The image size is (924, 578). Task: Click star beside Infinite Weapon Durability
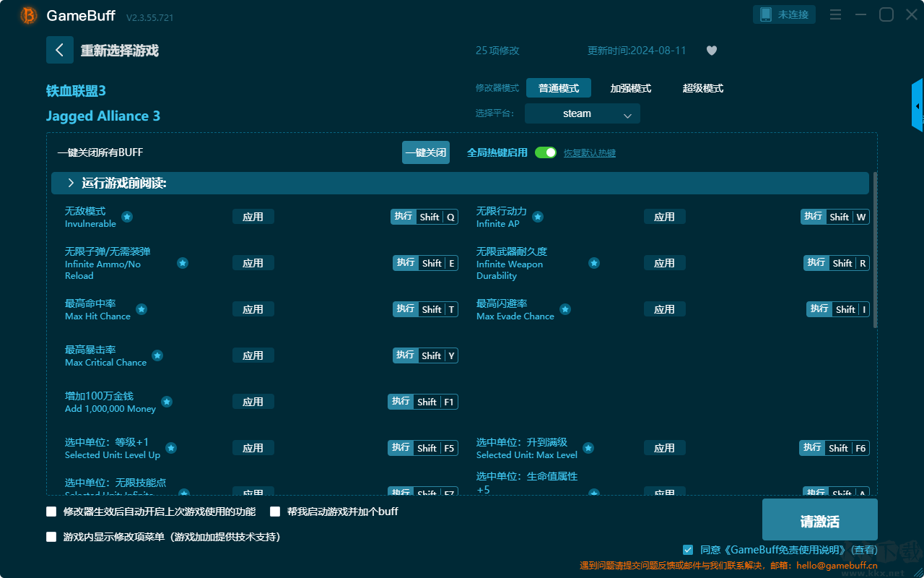(x=594, y=263)
